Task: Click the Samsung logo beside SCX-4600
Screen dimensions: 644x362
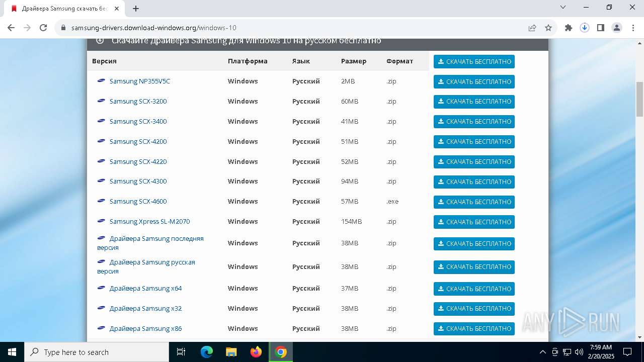Action: (101, 201)
